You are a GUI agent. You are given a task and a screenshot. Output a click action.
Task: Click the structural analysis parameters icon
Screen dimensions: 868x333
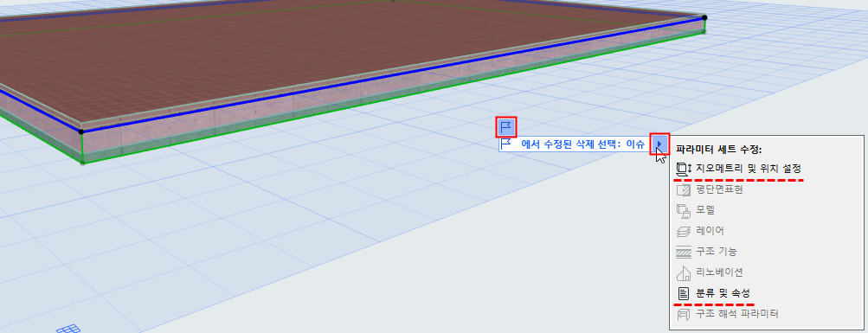(x=684, y=314)
